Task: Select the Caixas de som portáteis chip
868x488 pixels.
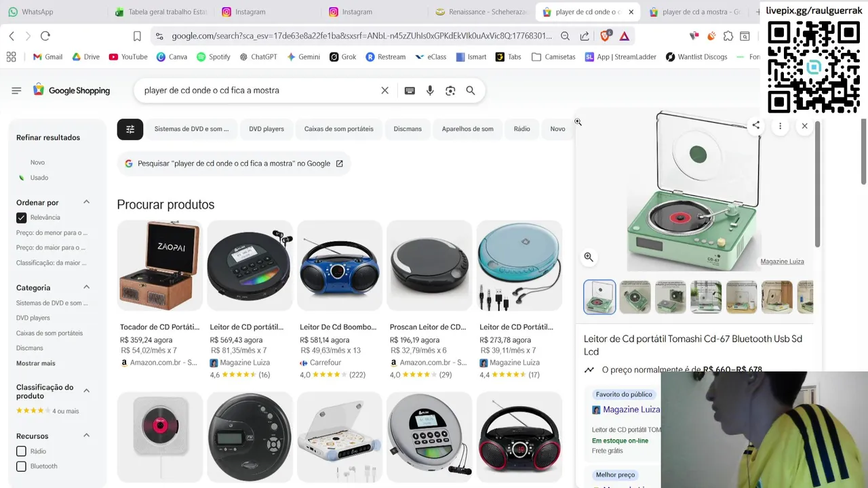Action: (339, 129)
